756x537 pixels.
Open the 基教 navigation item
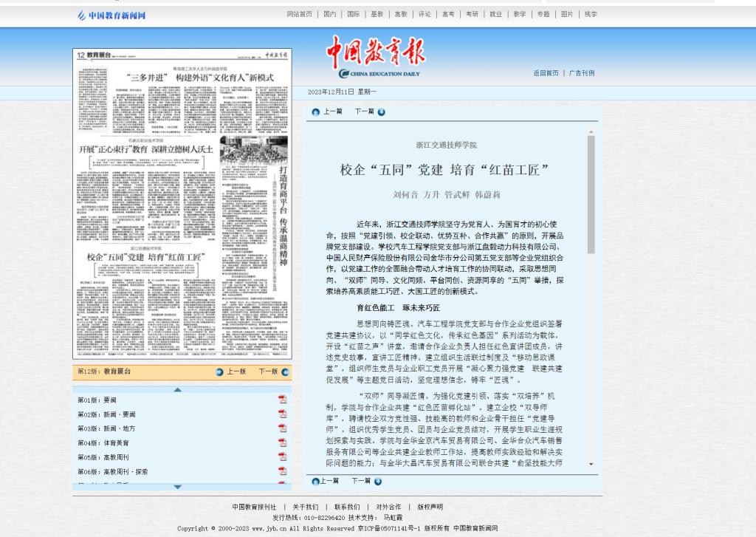coord(377,15)
